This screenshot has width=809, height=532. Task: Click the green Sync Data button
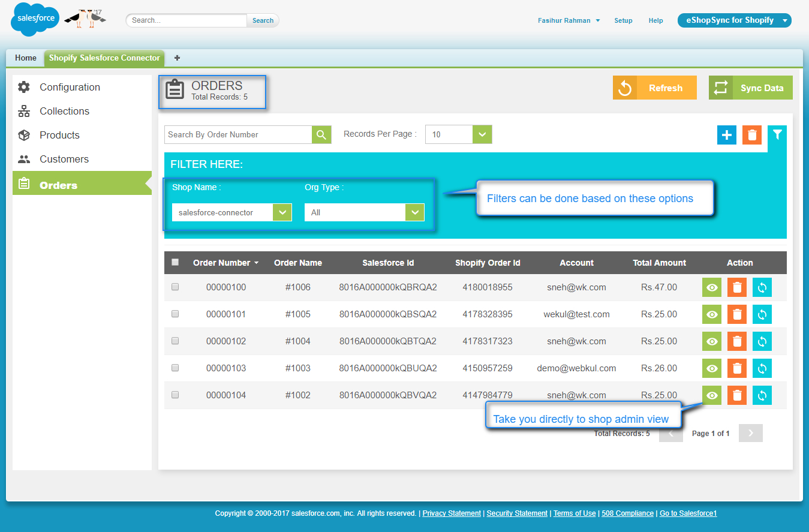(x=751, y=88)
